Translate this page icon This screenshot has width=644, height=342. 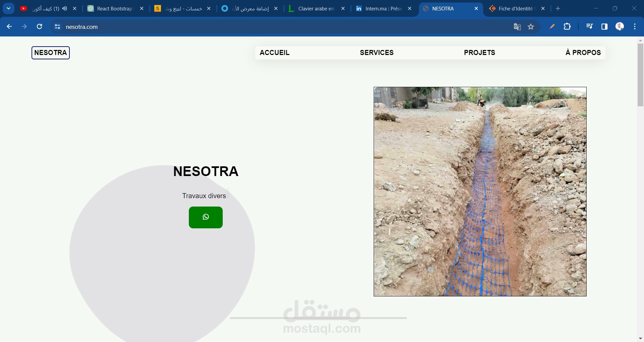click(517, 27)
